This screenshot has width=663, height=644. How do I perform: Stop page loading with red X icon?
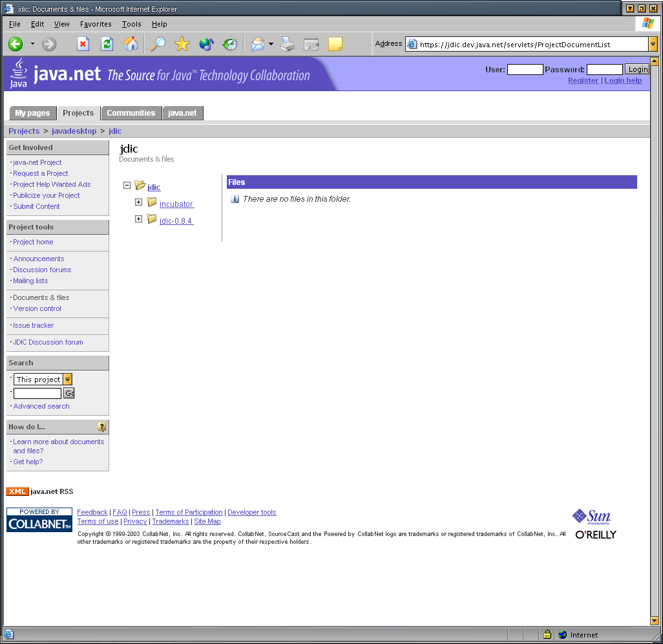[83, 44]
